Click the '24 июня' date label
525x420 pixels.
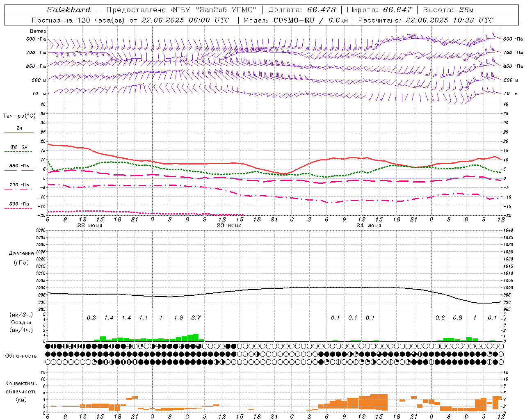pyautogui.click(x=368, y=226)
